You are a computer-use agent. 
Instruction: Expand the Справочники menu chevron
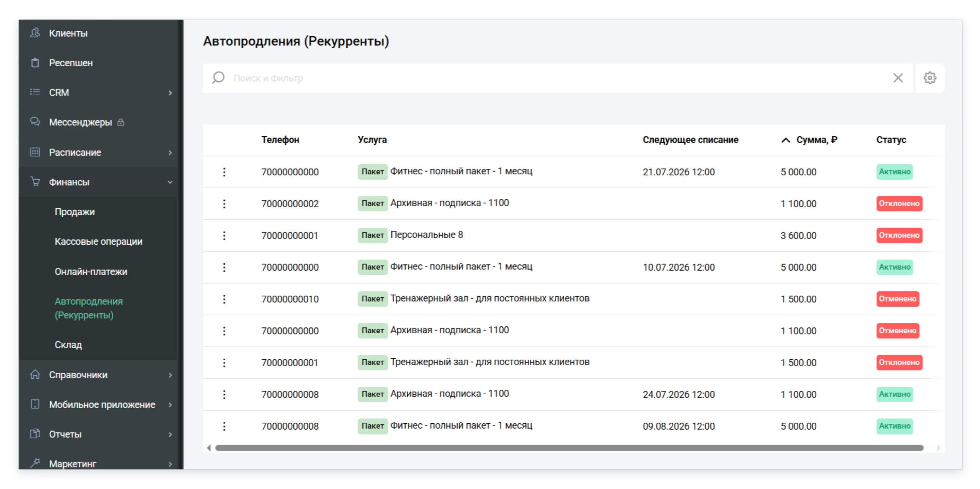pos(170,375)
